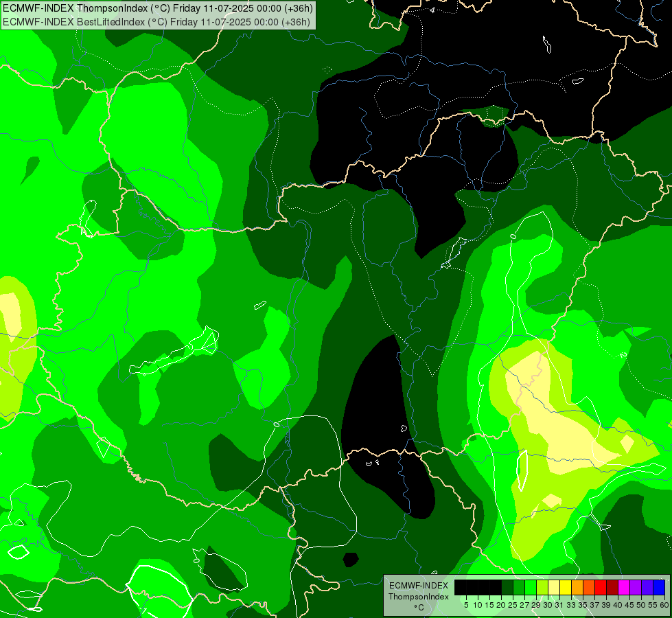Click the legend scale value 35
The height and width of the screenshot is (618, 672).
coord(583,605)
